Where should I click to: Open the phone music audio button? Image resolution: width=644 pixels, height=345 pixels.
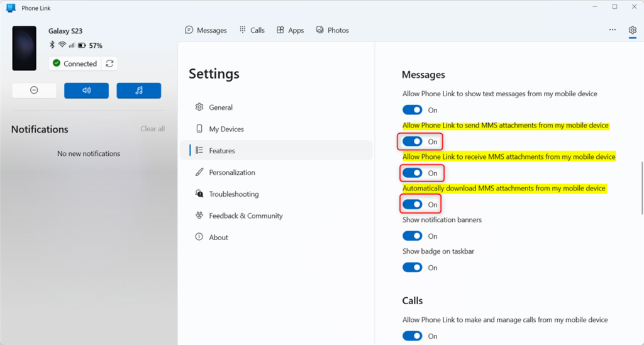[139, 90]
